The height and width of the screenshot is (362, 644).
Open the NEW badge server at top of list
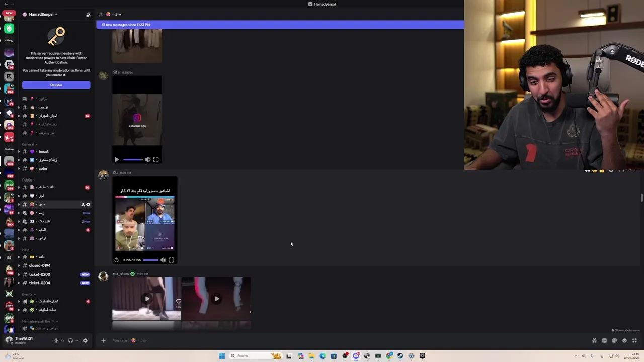(9, 17)
